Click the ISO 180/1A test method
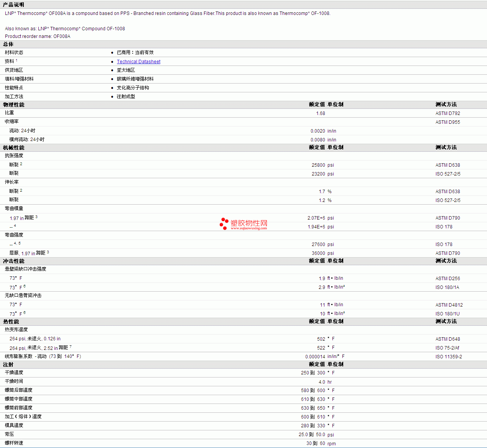487x448 pixels. pos(447,287)
